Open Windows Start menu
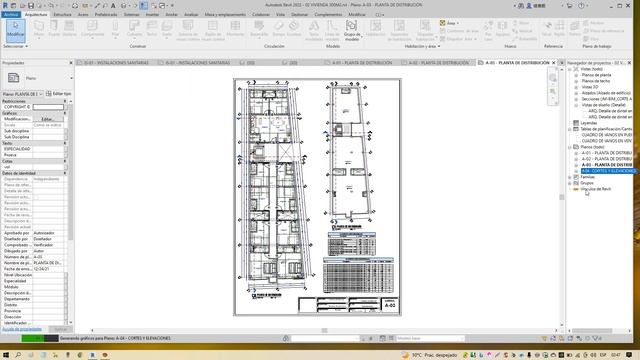The width and height of the screenshot is (640, 360). pos(6,355)
